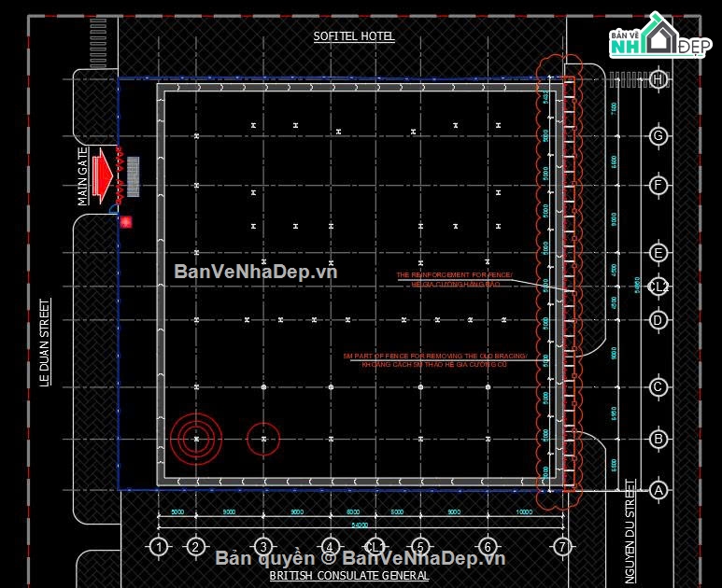This screenshot has width=722, height=588.
Task: Select the BRITISH CONSULATE GENERAL label
Action: pyautogui.click(x=349, y=576)
